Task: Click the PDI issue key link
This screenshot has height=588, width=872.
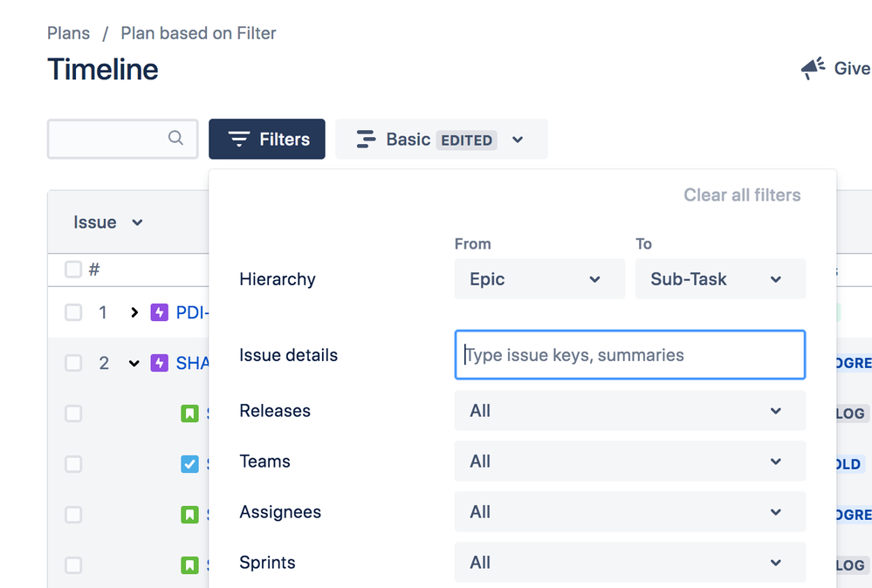Action: 192,312
